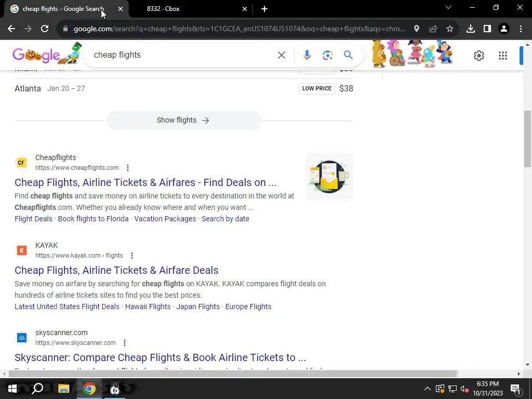Open Book flights to Florida sitelink

94,219
